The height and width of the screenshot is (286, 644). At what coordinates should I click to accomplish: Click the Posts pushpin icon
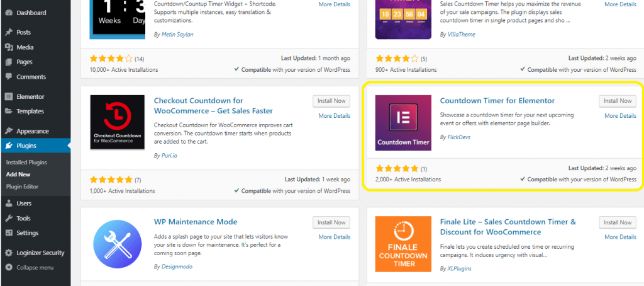[x=9, y=32]
